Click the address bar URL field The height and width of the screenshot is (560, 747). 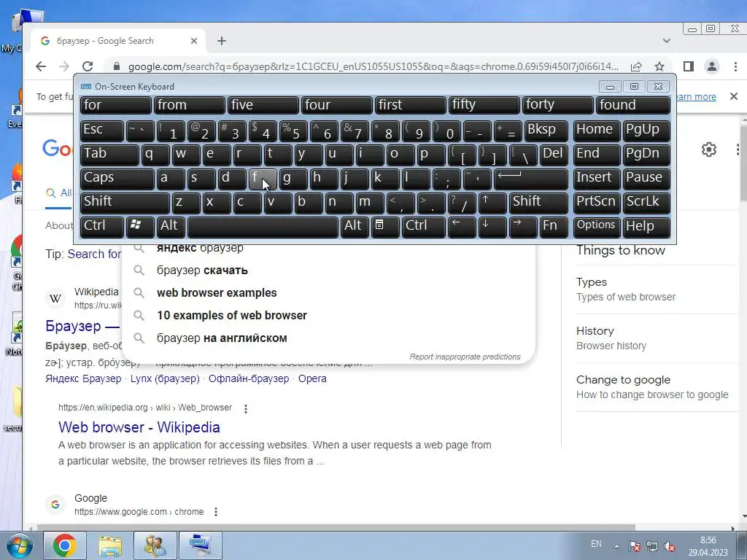coord(373,66)
